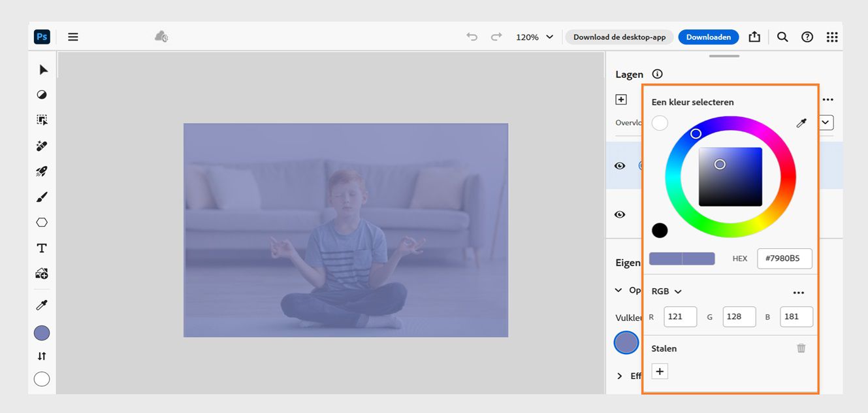Open the search magnifier icon
The height and width of the screenshot is (413, 868).
click(782, 37)
